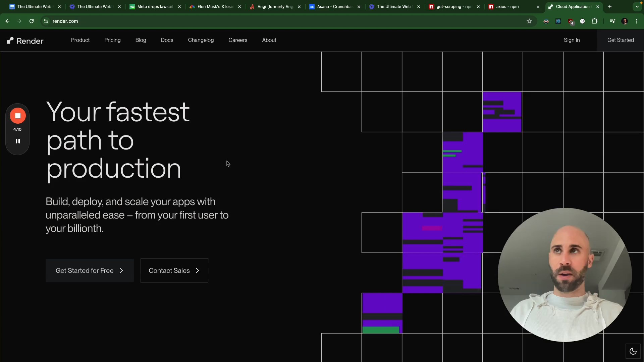This screenshot has width=644, height=362.
Task: Click Sign In
Action: (x=572, y=40)
